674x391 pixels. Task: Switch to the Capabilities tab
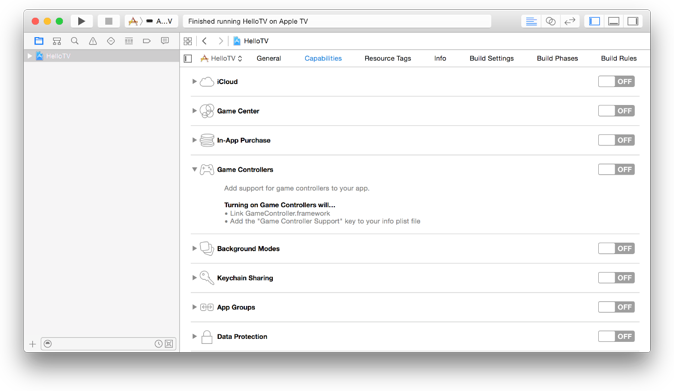point(323,58)
